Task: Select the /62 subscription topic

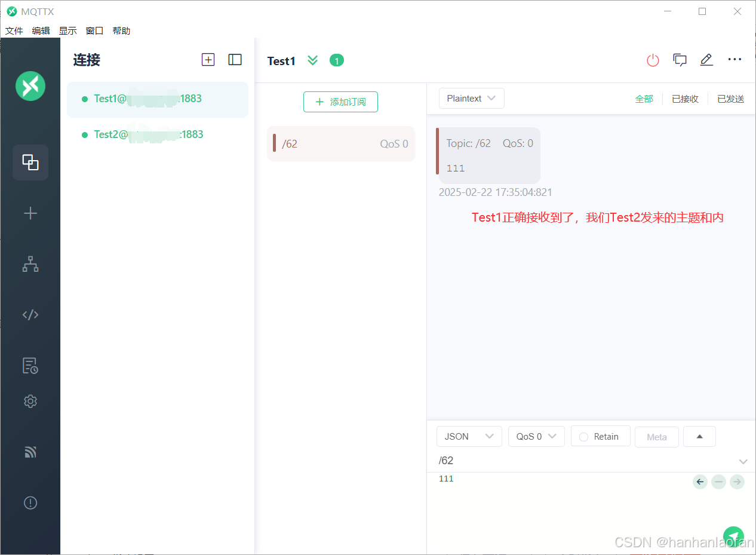Action: pyautogui.click(x=341, y=144)
